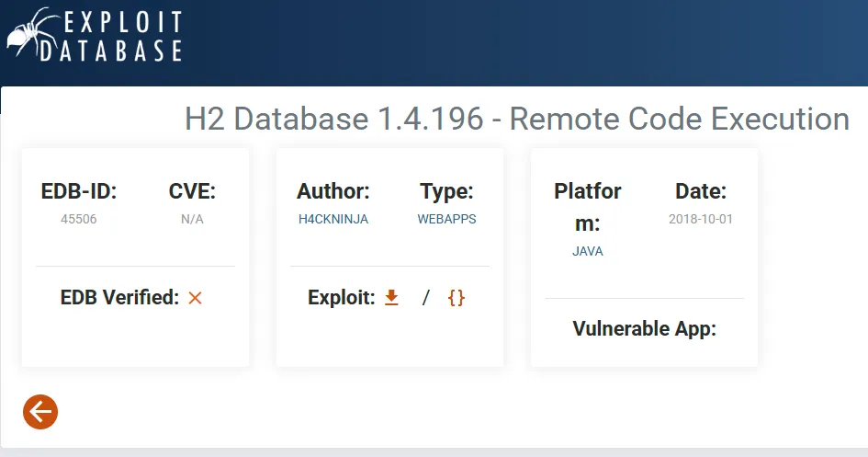Click the EDB Verified X mark
This screenshot has height=457, width=868.
click(195, 298)
